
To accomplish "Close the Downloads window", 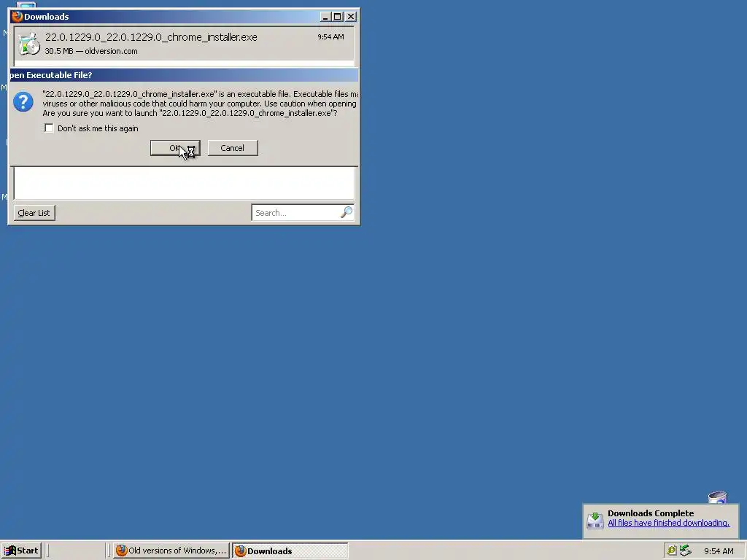I will pos(351,17).
